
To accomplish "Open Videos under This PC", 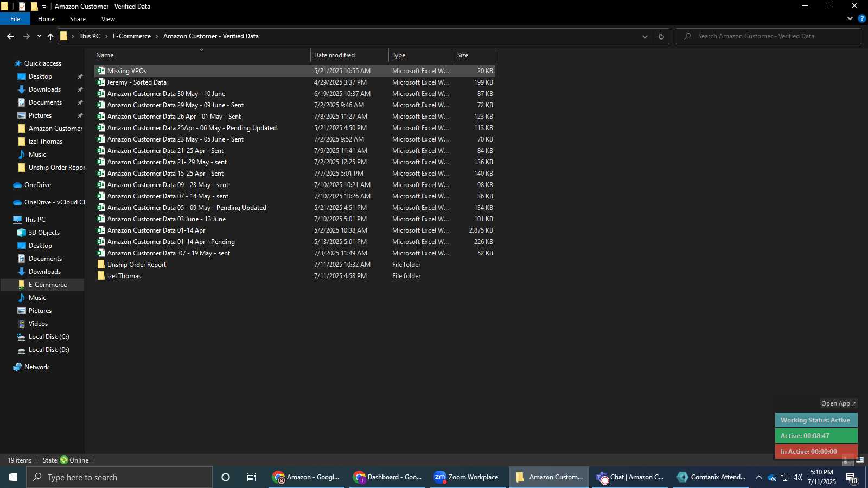I will 38,324.
